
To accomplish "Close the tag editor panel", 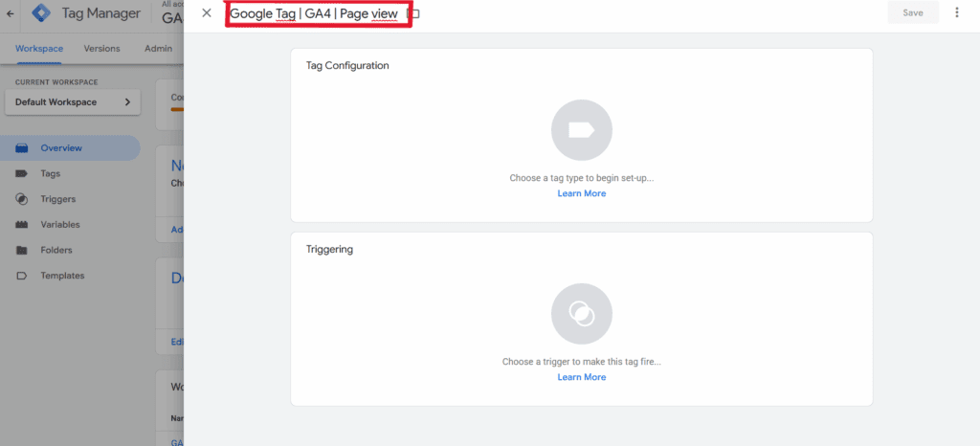I will (x=207, y=13).
